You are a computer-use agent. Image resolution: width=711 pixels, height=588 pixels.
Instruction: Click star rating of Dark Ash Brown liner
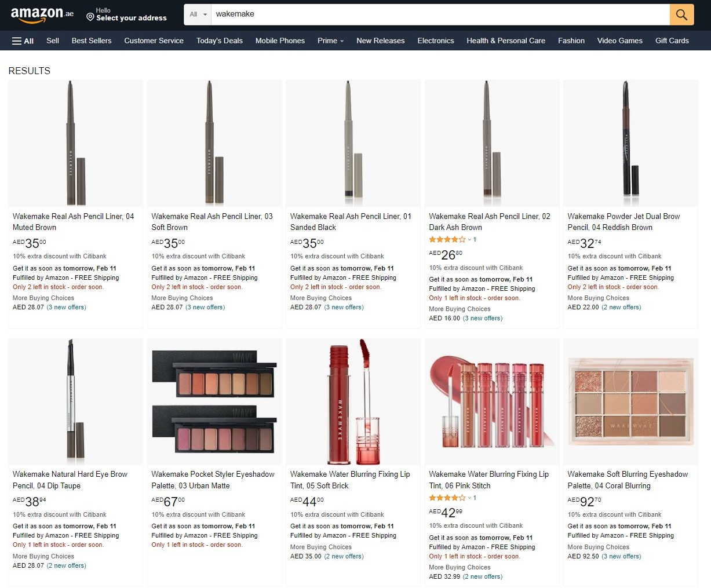447,239
